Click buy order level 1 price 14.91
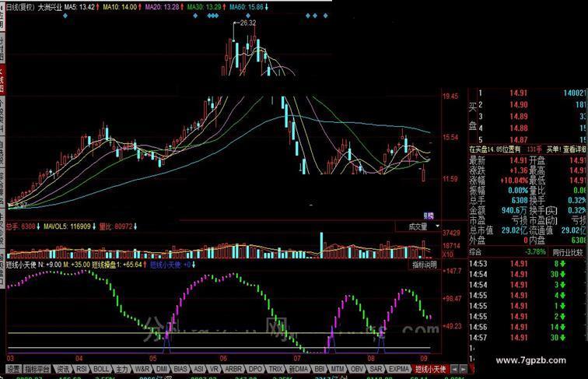588x379 pixels. [518, 93]
